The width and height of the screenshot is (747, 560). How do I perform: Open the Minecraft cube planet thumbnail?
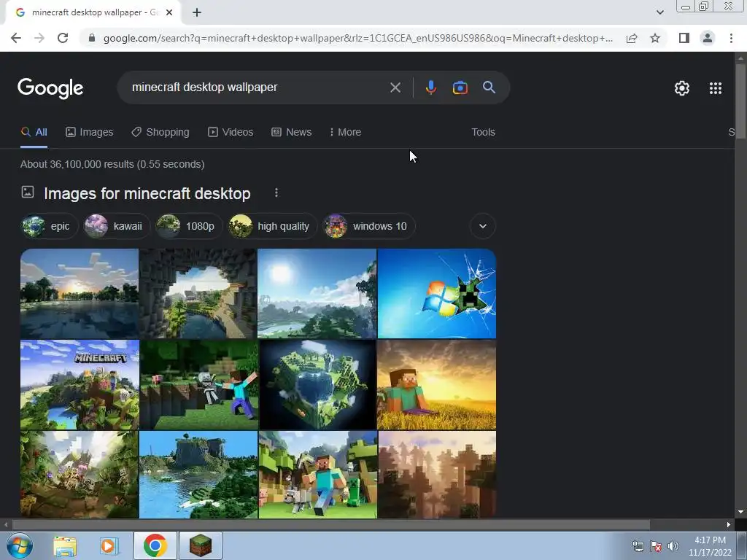pyautogui.click(x=317, y=385)
